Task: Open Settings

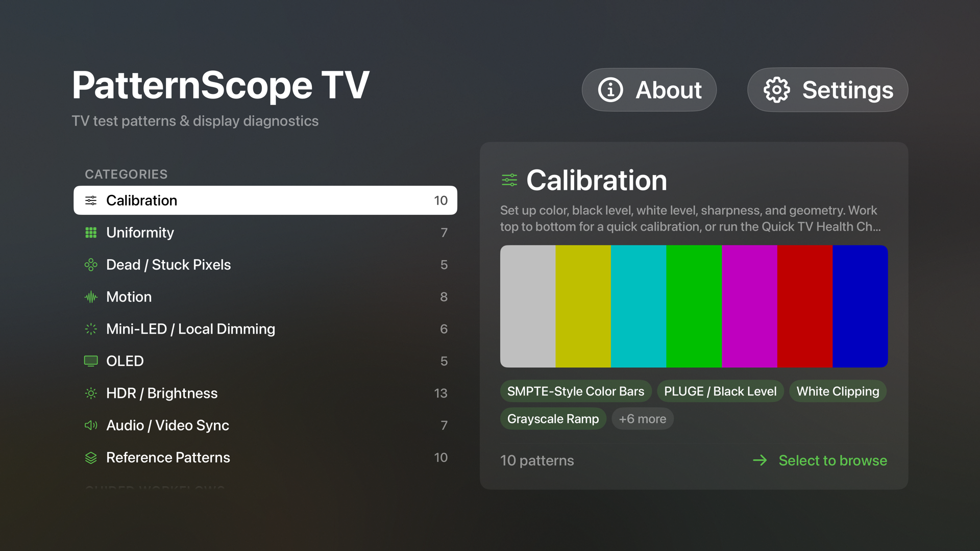Action: pyautogui.click(x=827, y=90)
